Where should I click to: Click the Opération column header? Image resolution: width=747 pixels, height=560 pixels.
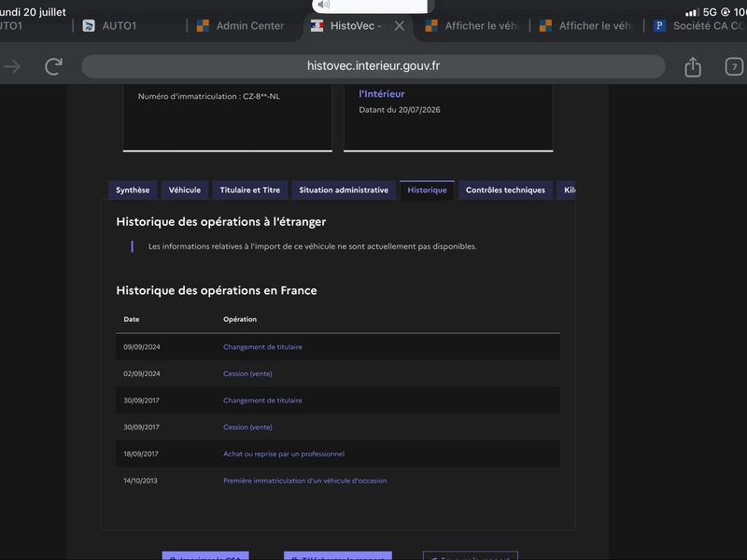coord(240,319)
